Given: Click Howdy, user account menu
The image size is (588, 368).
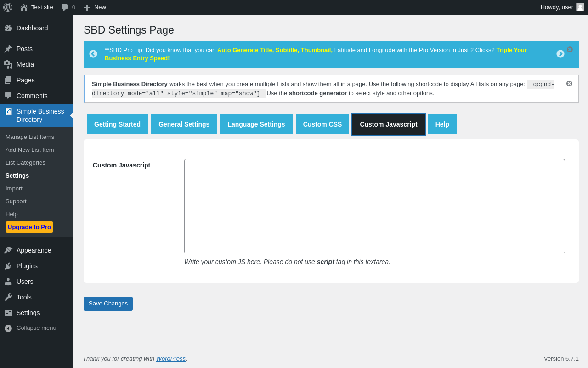Looking at the screenshot, I should [x=562, y=7].
